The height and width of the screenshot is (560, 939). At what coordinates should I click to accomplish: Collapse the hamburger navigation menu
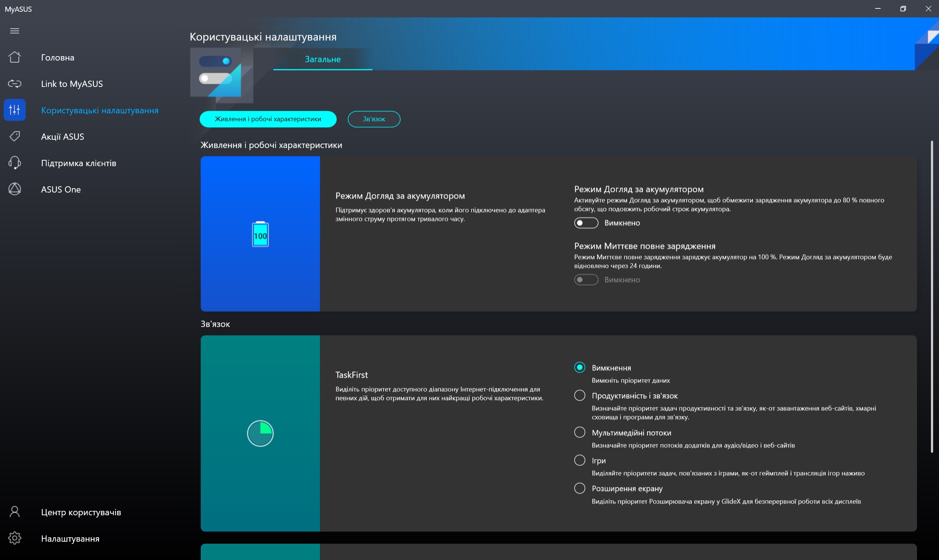click(14, 31)
